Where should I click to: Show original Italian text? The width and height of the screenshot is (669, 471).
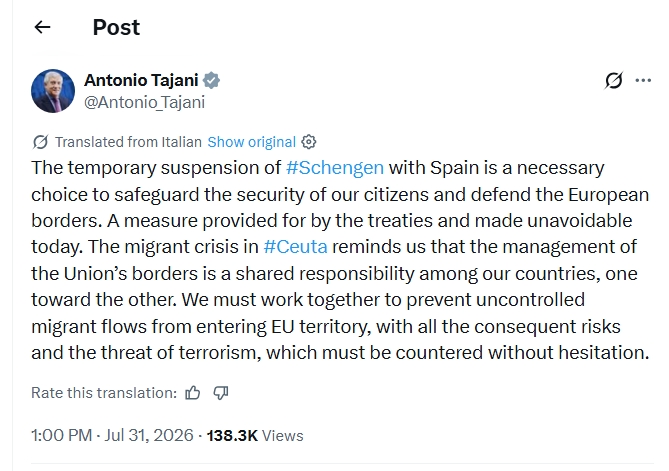pyautogui.click(x=251, y=142)
